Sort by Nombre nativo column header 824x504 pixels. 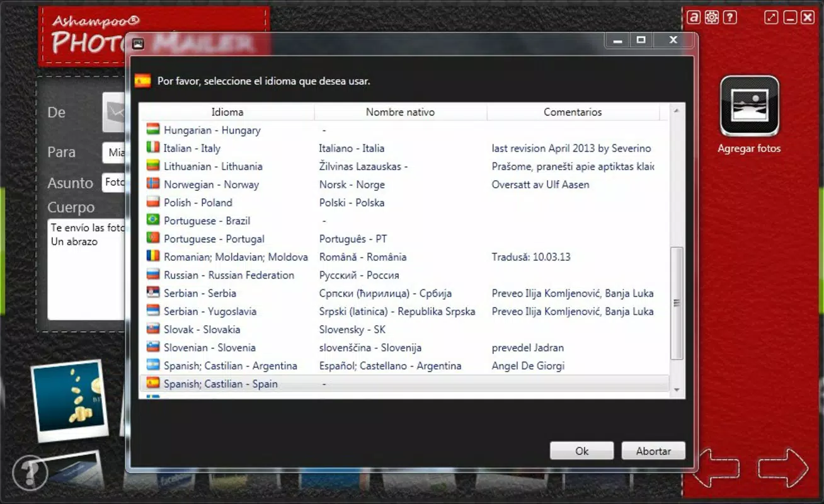(x=400, y=112)
